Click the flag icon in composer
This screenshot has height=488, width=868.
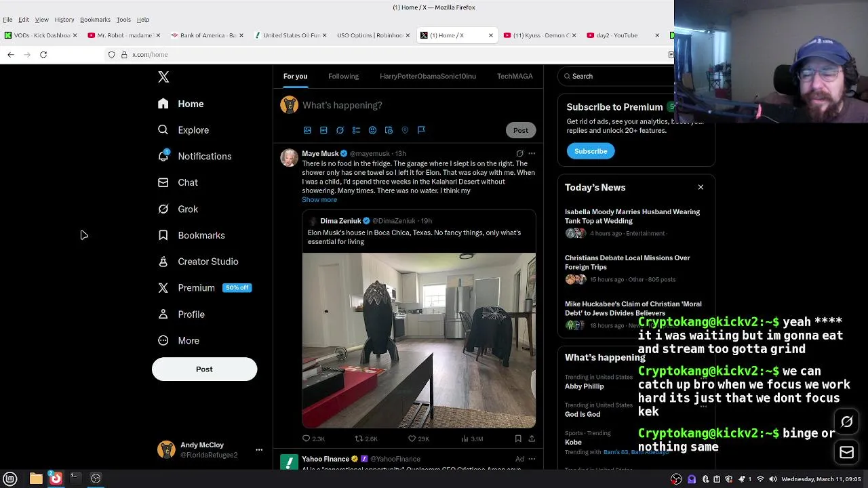tap(421, 130)
